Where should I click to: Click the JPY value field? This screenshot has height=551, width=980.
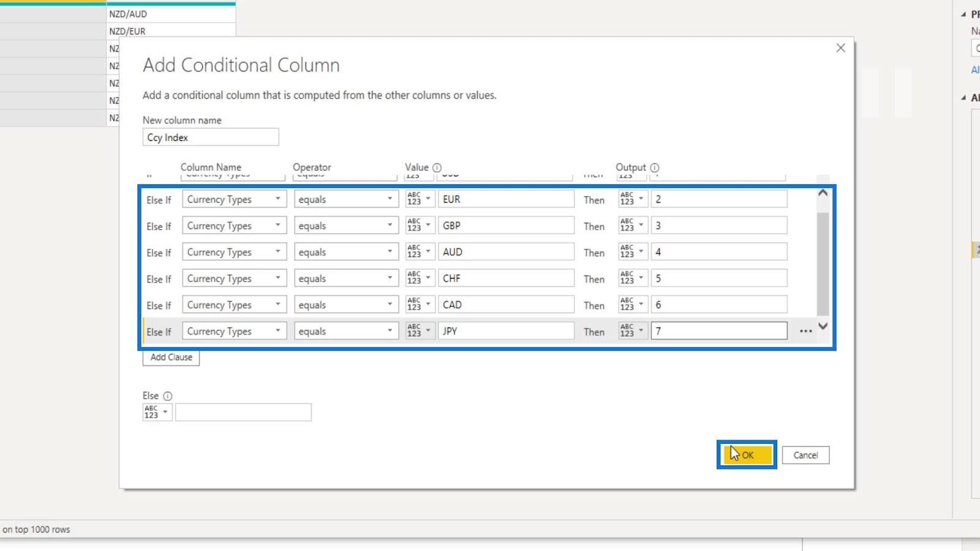click(x=506, y=331)
